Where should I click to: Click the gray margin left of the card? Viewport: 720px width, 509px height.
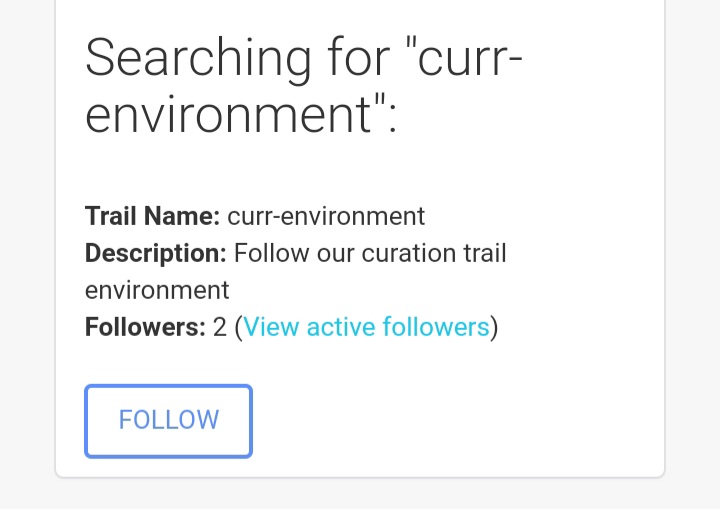[27, 250]
